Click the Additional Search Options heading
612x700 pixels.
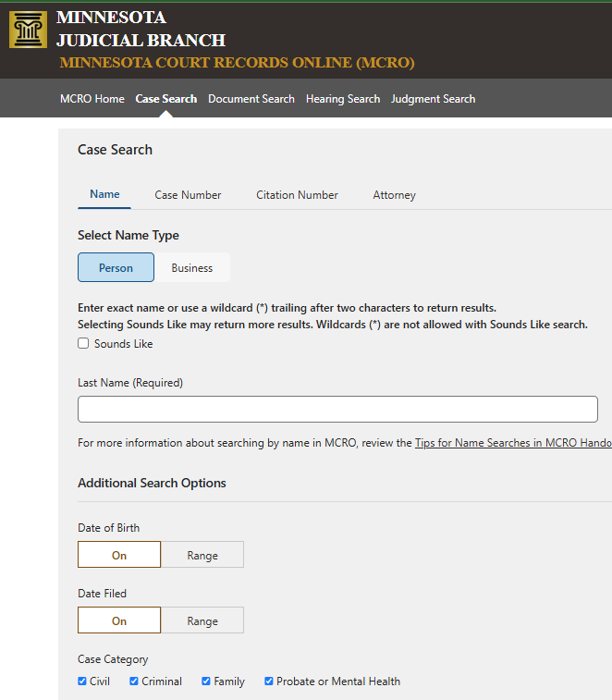pyautogui.click(x=152, y=483)
